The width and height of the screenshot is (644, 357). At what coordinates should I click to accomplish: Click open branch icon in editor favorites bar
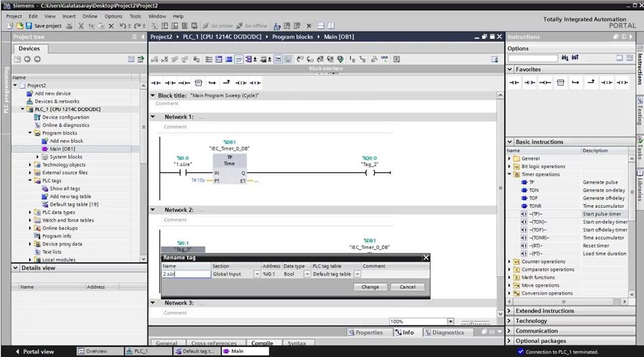pos(212,83)
